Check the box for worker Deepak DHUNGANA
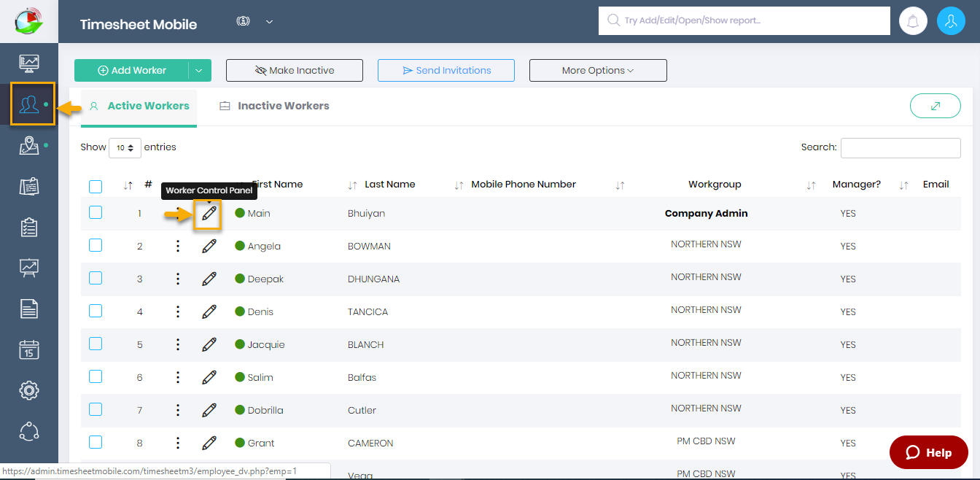This screenshot has height=480, width=980. (96, 278)
